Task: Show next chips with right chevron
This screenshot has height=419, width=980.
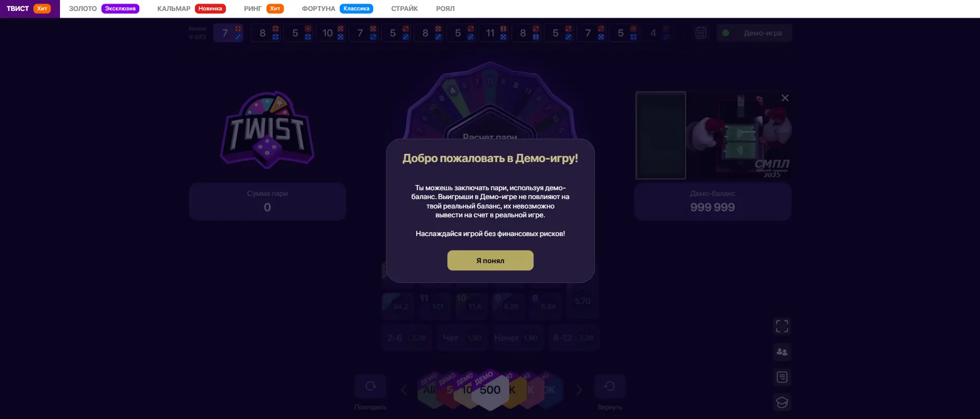Action: pos(579,390)
